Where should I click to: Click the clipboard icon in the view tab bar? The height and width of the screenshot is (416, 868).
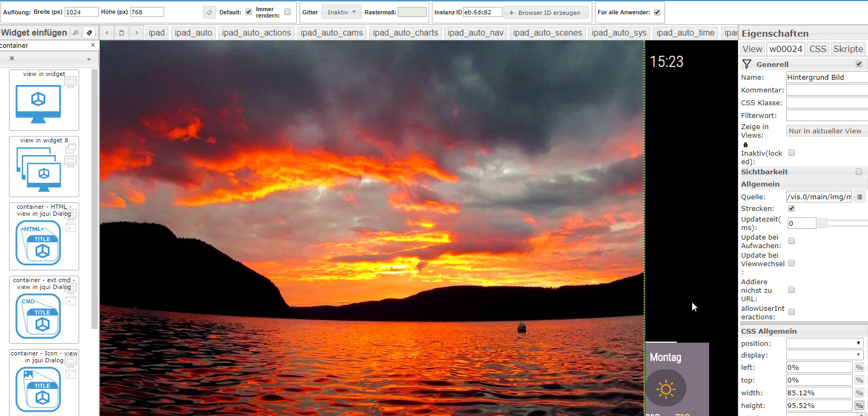(122, 33)
